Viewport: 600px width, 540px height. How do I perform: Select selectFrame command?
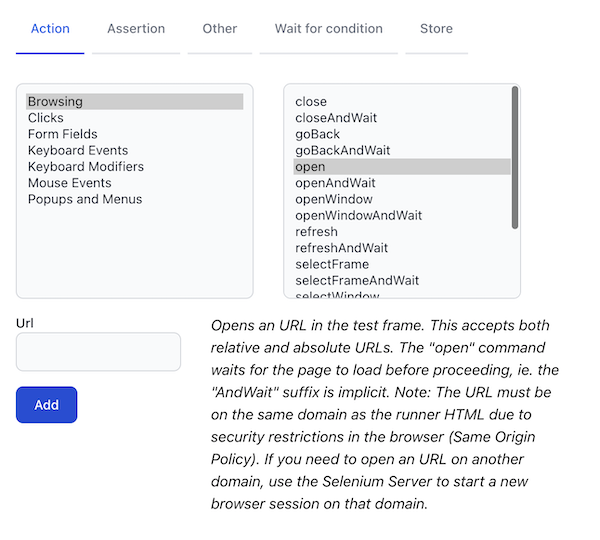(402, 264)
